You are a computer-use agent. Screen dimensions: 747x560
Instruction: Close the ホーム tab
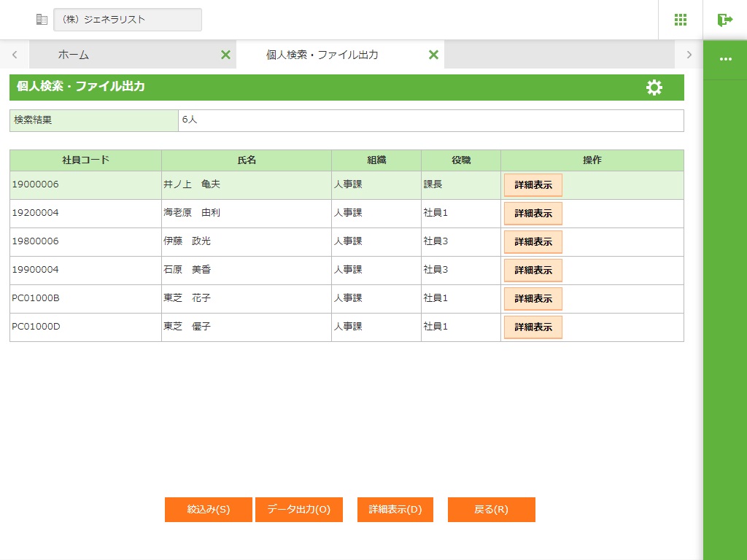coord(225,55)
